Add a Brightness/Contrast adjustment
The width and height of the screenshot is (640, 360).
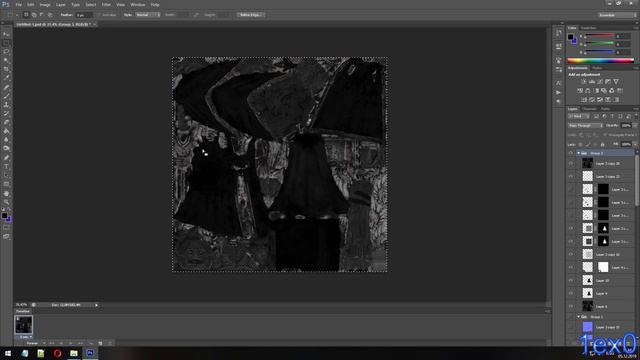click(584, 82)
